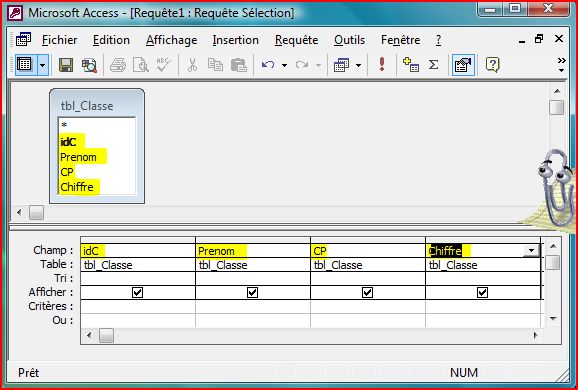Screen dimensions: 578x390
Task: Click the datasheet View icon
Action: (25, 65)
